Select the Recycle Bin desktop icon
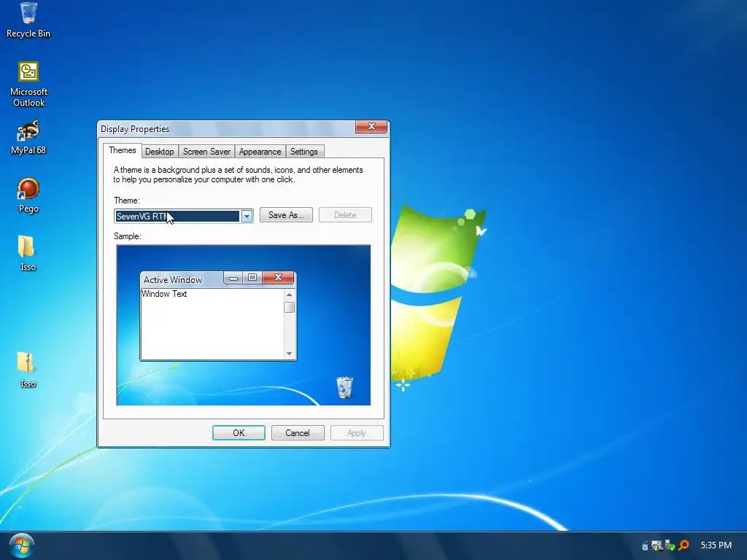This screenshot has width=747, height=560. (28, 20)
